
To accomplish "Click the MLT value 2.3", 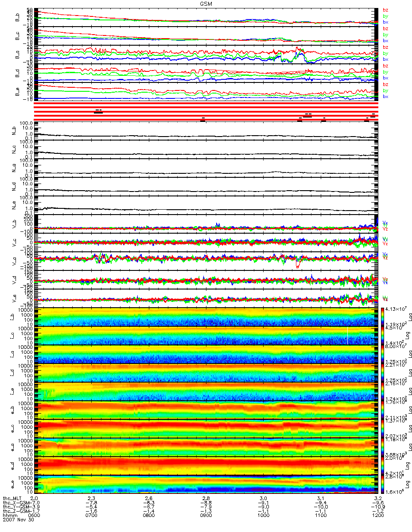I will tap(92, 498).
